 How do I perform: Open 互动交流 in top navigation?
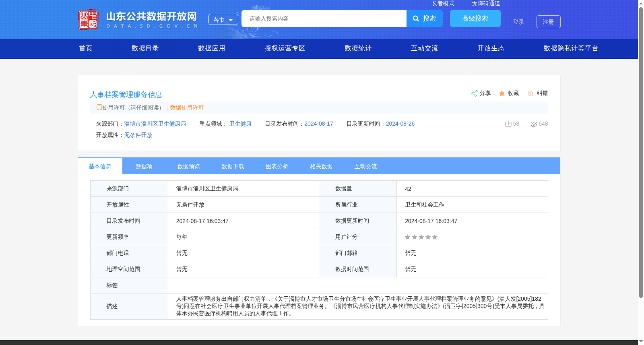click(x=425, y=48)
